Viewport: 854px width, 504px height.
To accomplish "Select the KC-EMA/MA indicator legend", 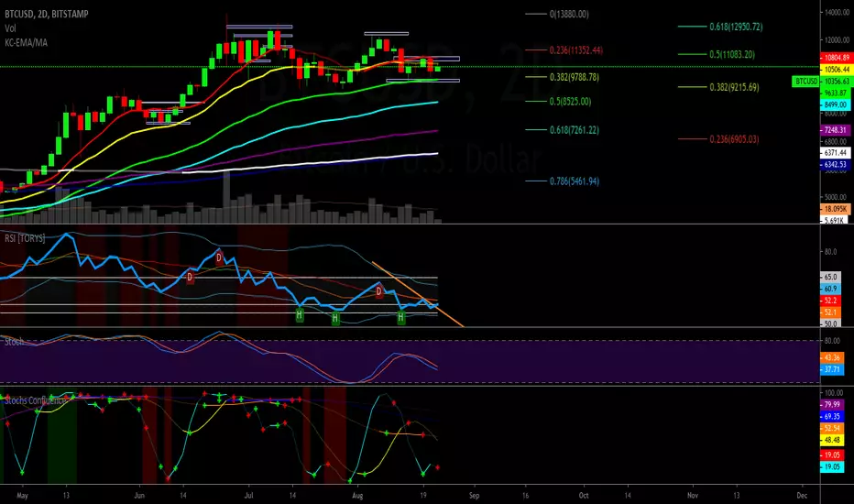I will click(x=27, y=42).
